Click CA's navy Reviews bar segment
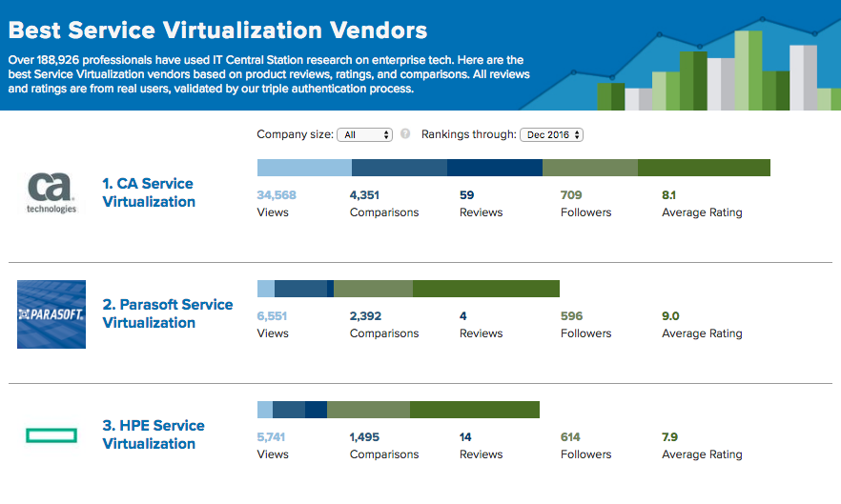The height and width of the screenshot is (504, 841). click(x=495, y=168)
